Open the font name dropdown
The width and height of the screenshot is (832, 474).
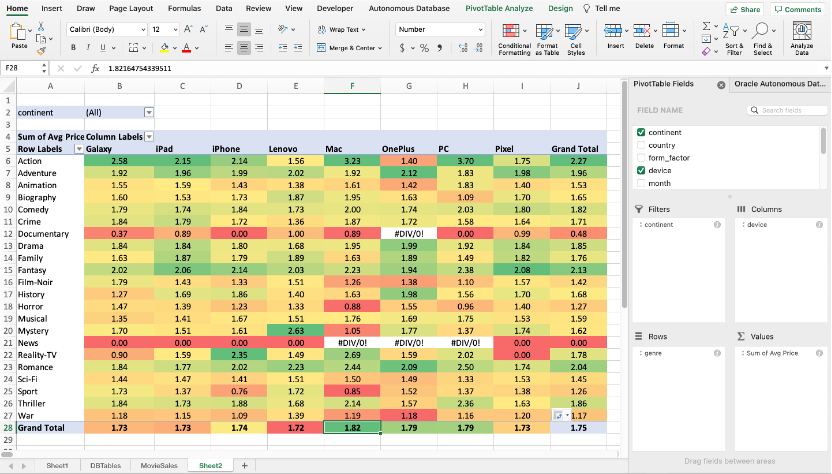coord(143,30)
